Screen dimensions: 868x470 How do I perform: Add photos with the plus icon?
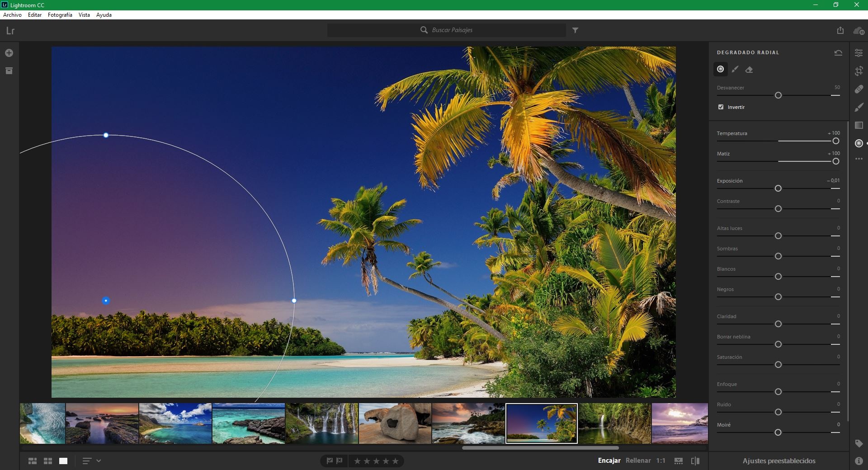point(9,53)
